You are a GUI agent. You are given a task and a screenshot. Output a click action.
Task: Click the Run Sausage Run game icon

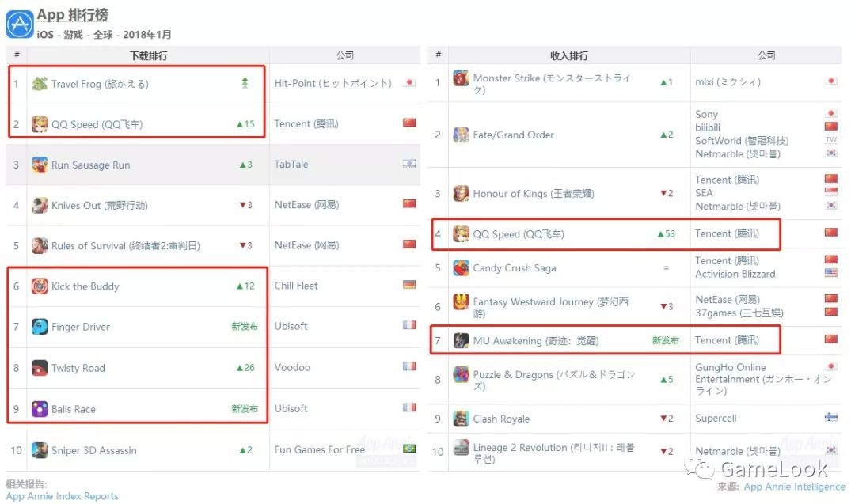[40, 165]
